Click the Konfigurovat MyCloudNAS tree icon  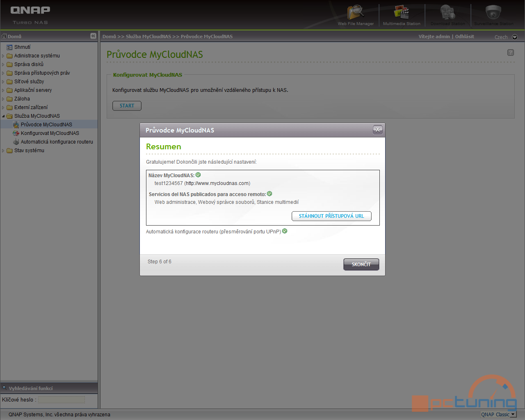(16, 133)
